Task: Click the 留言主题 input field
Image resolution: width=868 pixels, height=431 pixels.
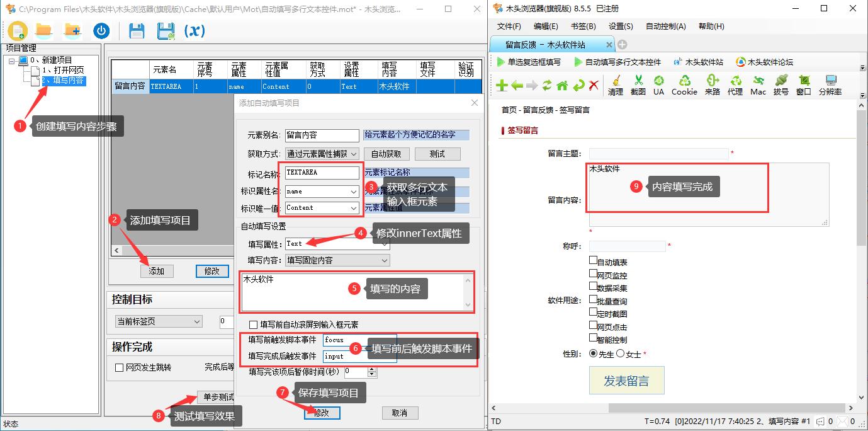Action: (x=658, y=152)
